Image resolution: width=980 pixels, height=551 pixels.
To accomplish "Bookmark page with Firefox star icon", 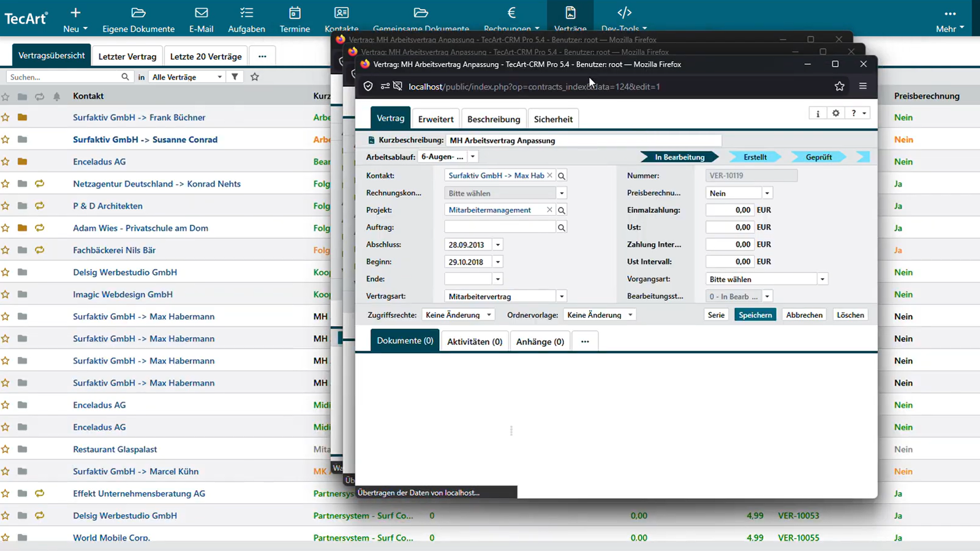I will pos(839,86).
